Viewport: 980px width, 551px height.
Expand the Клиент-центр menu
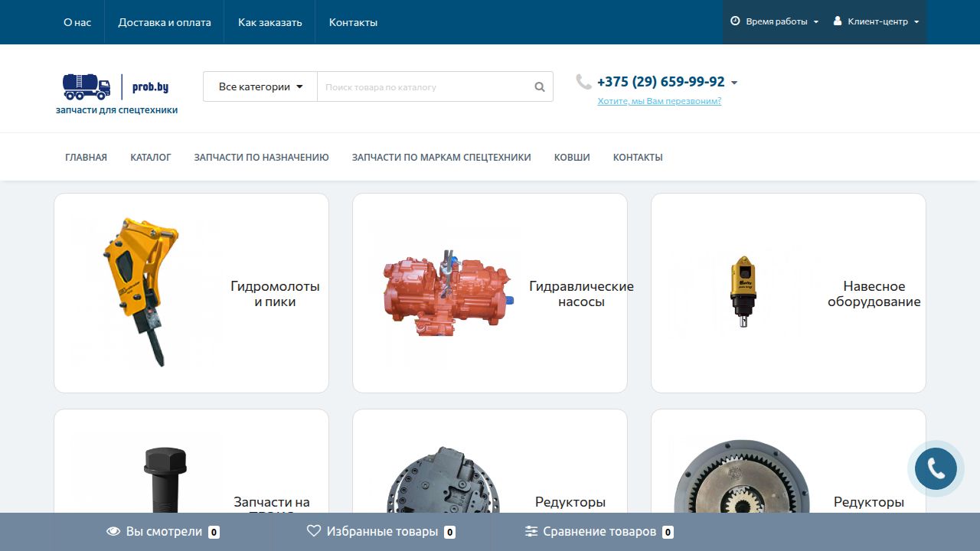(877, 21)
